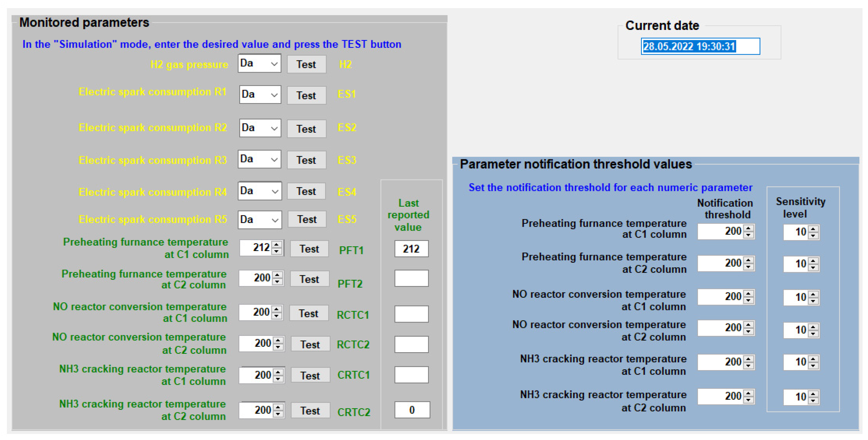868x440 pixels.
Task: Click Test button for CRTC2
Action: pos(310,410)
